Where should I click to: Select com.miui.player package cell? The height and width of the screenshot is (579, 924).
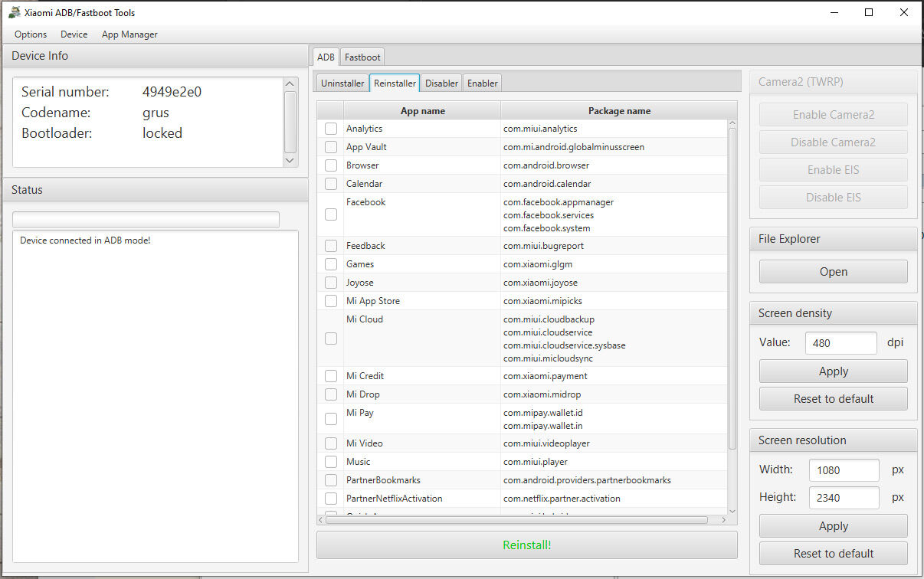tap(614, 462)
